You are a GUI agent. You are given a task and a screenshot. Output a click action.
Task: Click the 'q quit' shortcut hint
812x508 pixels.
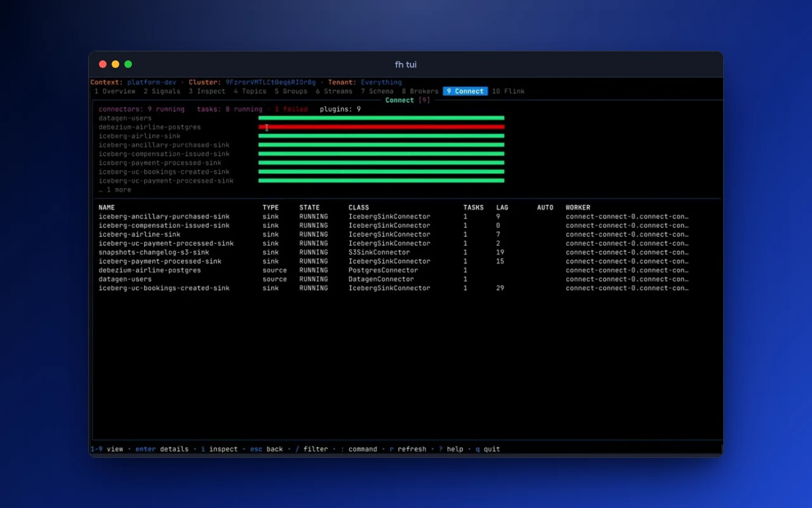[x=488, y=449]
